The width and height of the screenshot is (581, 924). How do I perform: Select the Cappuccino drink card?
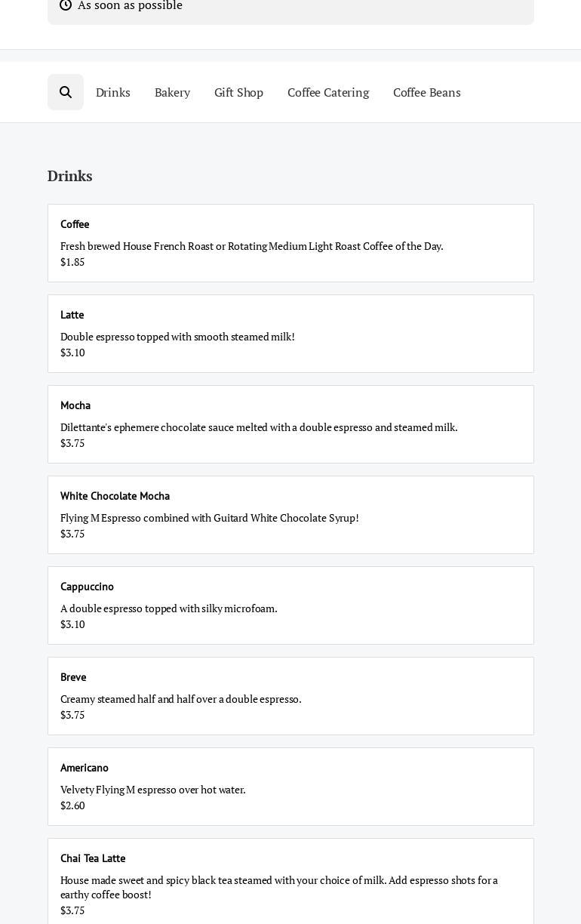pos(290,605)
